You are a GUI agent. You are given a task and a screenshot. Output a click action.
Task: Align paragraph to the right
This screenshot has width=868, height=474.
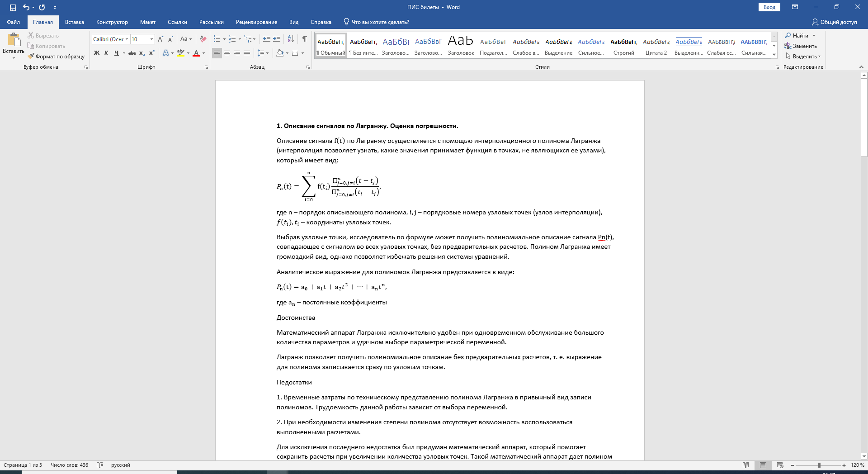pos(237,53)
